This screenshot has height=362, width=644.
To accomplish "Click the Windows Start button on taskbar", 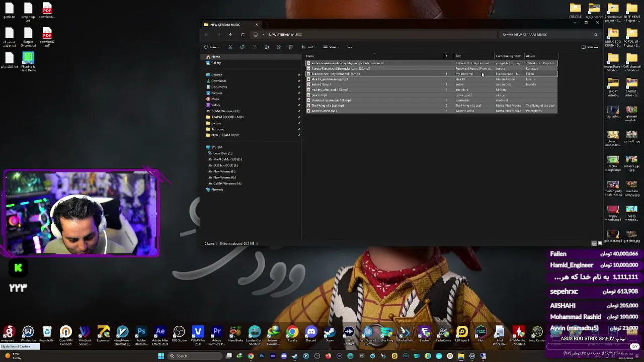I will (x=161, y=356).
